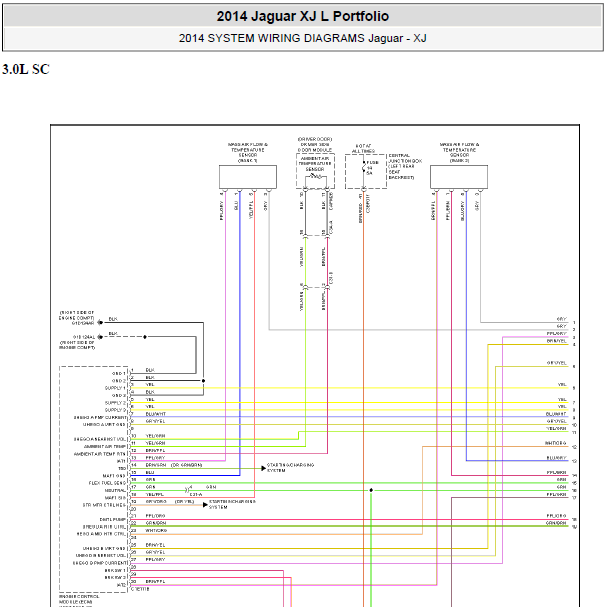This screenshot has width=605, height=607.
Task: Select the Bank 2 sensor component box
Action: (459, 177)
